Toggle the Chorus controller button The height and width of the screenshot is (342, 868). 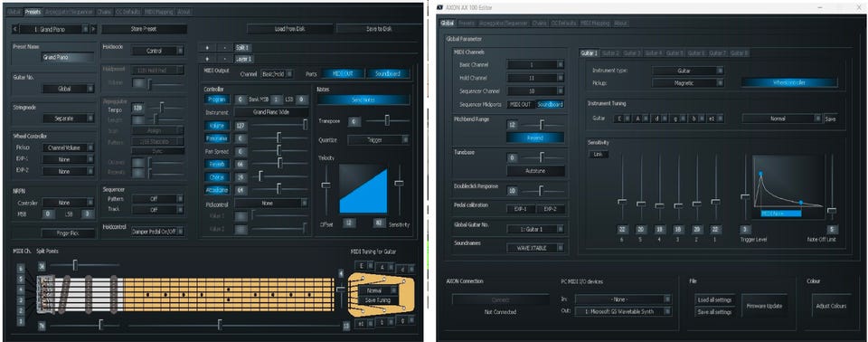click(217, 176)
